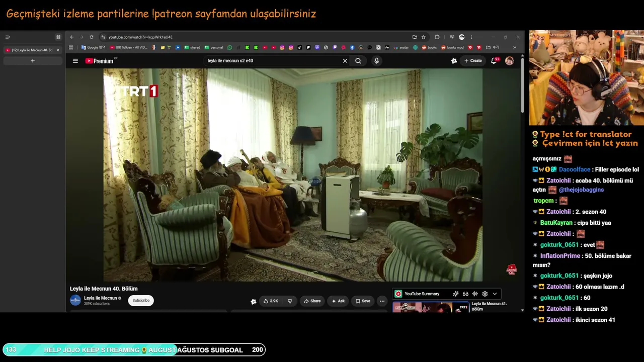The width and height of the screenshot is (644, 362).
Task: Expand the YouTube Summary panel chevron
Action: click(x=495, y=294)
